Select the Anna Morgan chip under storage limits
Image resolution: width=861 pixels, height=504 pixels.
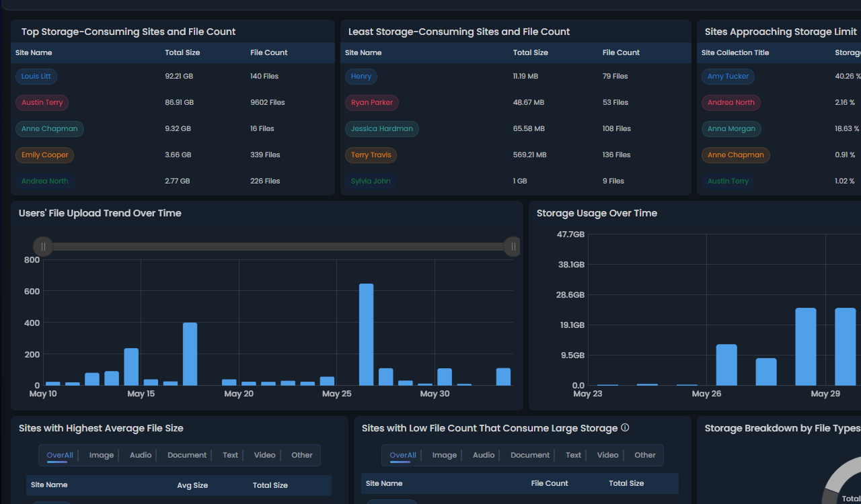pos(731,128)
